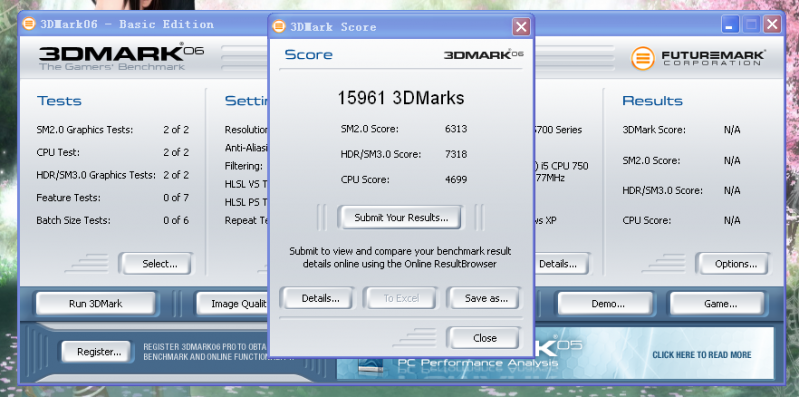Click Online ResultBrowser description text

pyautogui.click(x=400, y=258)
